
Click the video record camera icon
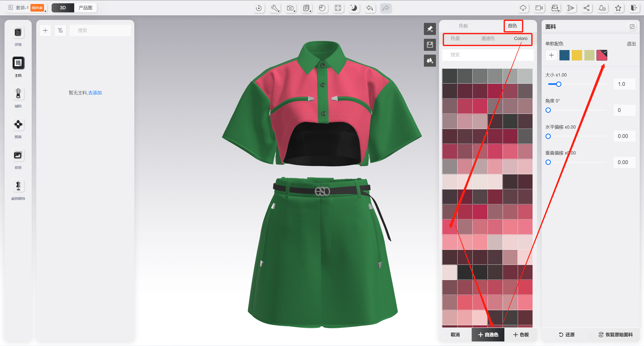pyautogui.click(x=539, y=8)
